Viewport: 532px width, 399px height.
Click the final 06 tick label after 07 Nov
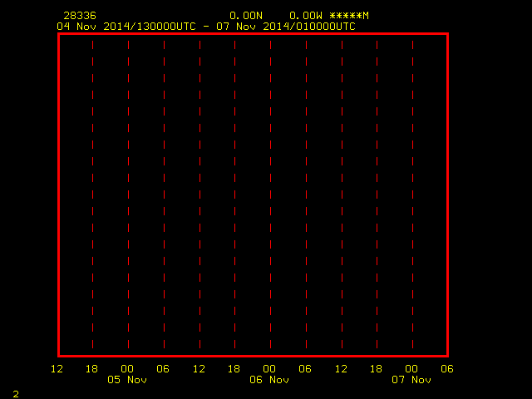coord(447,369)
